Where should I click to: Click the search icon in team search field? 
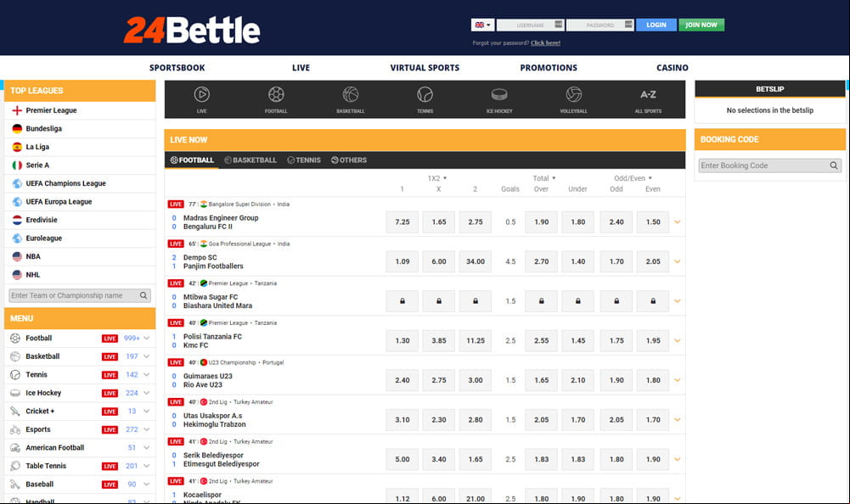[x=144, y=295]
